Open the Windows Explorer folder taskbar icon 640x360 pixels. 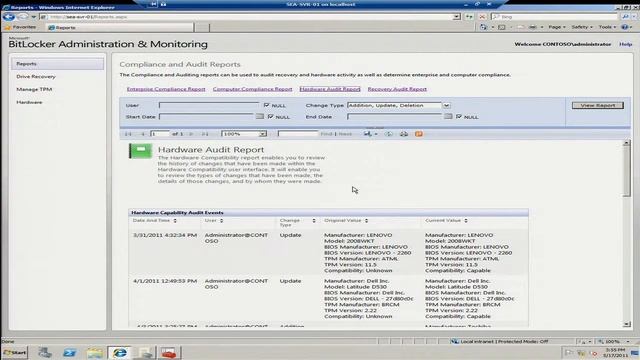95,352
